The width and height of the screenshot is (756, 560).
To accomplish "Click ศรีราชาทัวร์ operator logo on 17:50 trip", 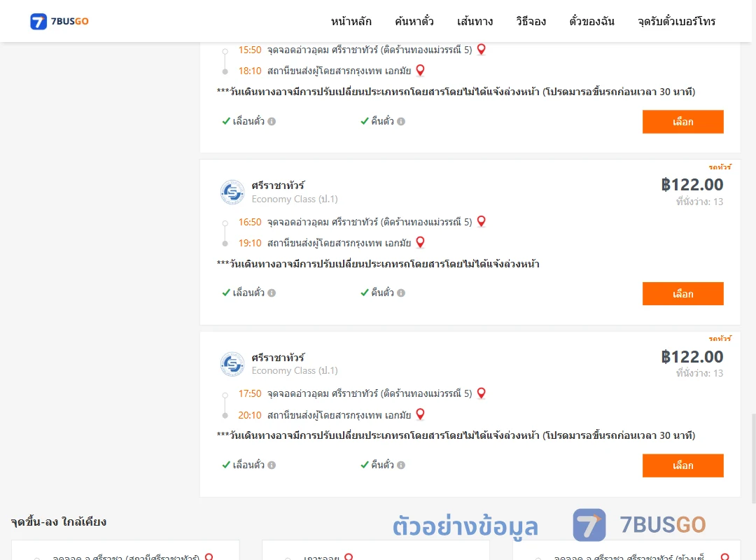I will tap(232, 364).
